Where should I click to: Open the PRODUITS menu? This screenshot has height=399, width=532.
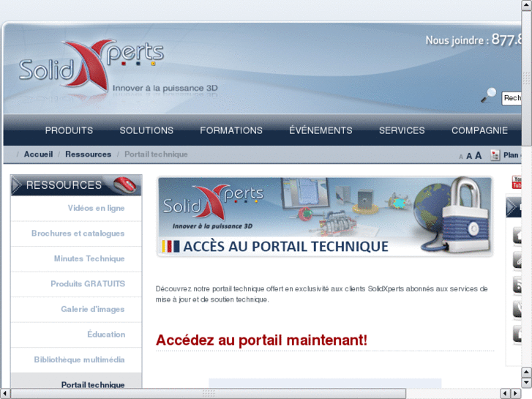(69, 130)
